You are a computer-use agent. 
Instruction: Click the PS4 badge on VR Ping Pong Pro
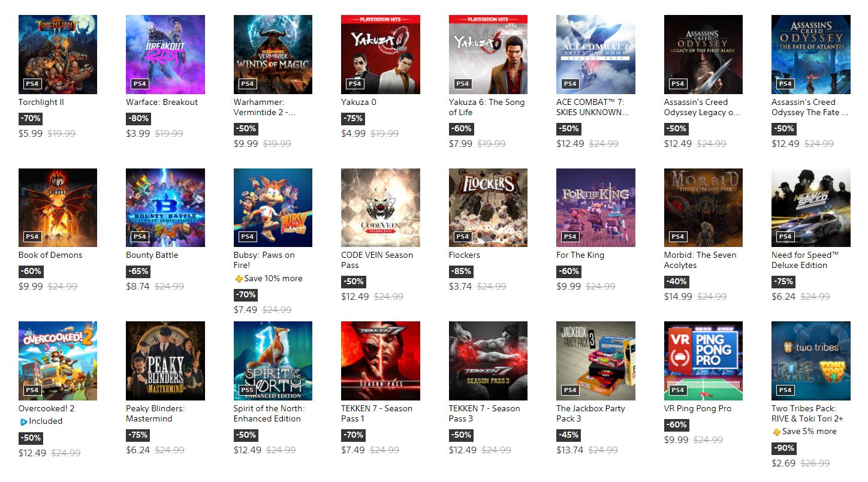tap(677, 390)
